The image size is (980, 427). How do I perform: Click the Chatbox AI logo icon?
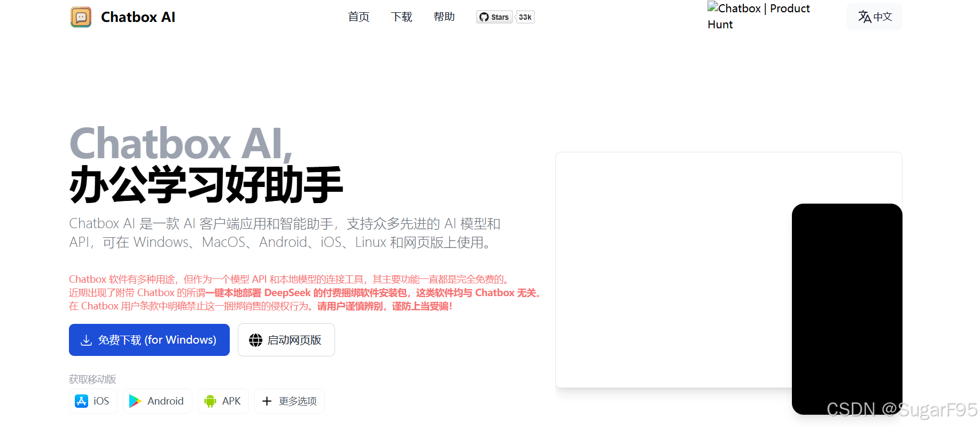(81, 17)
